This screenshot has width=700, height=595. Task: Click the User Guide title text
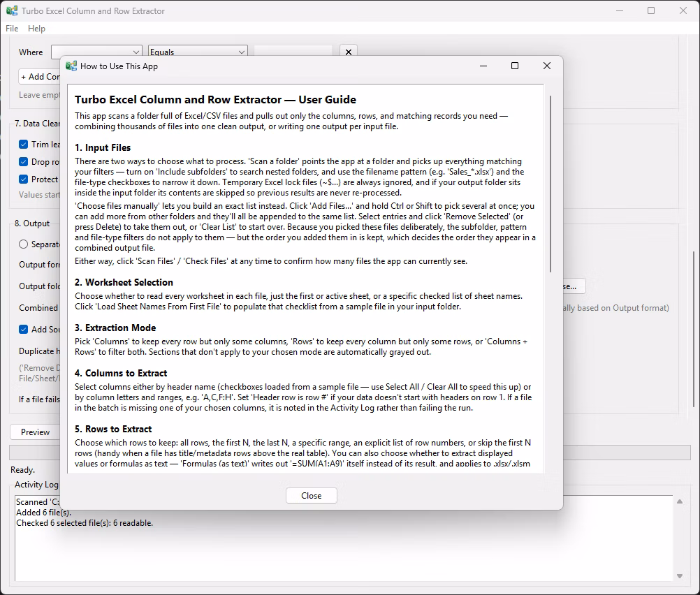point(215,100)
